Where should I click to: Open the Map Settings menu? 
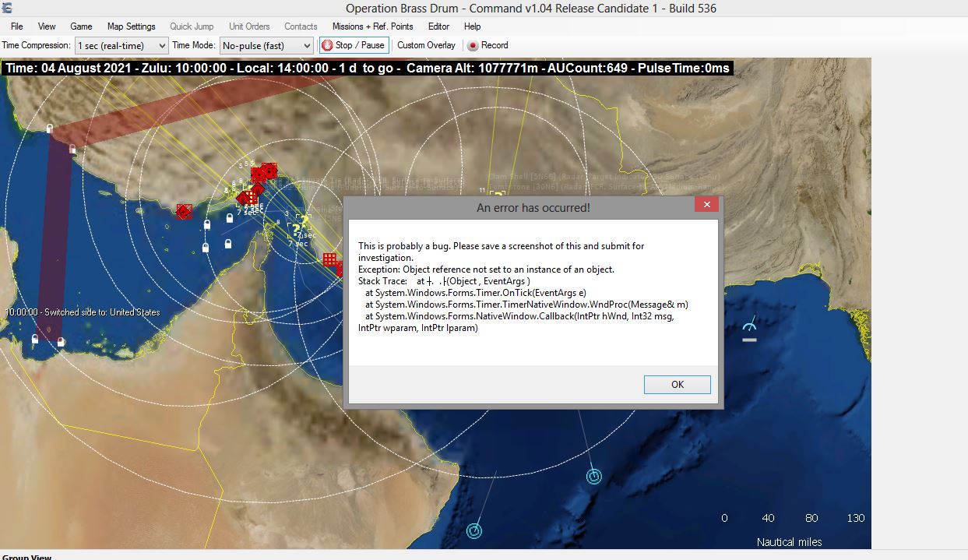click(131, 26)
